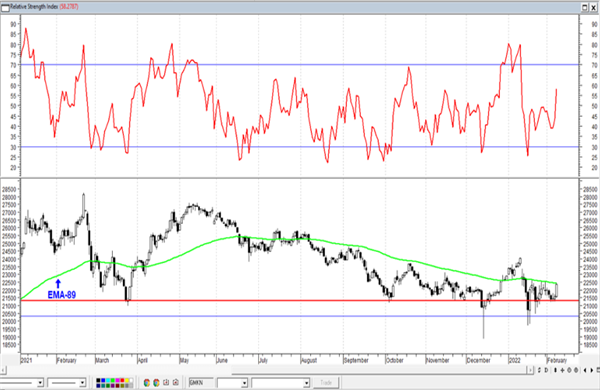The height and width of the screenshot is (390, 600).
Task: Click the 'July' label on time axis
Action: tap(263, 361)
